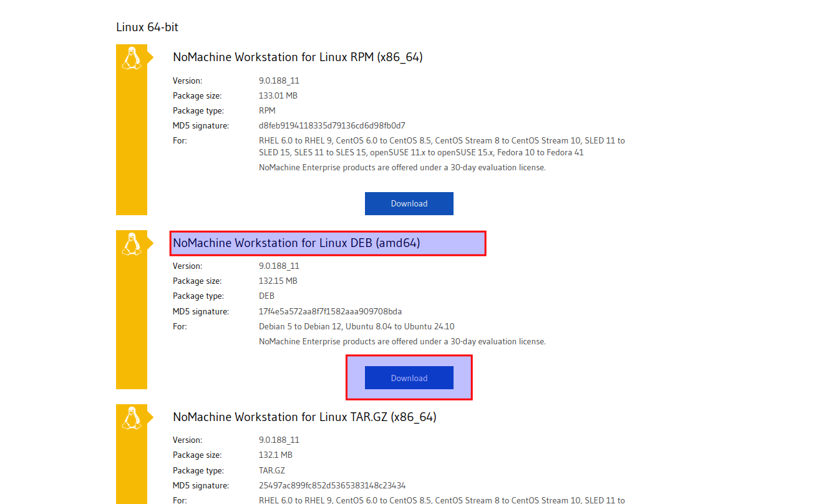
Task: Open the NoMachine Workstation for Linux RPM title
Action: [298, 57]
